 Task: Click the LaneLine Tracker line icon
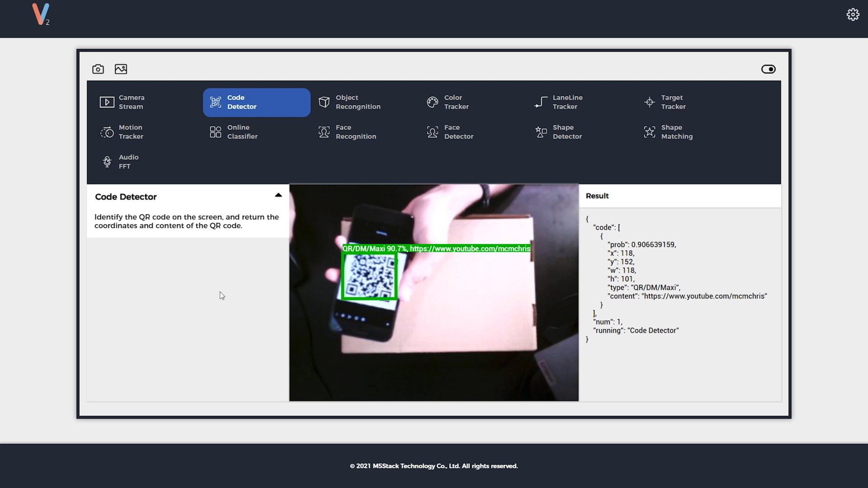541,102
